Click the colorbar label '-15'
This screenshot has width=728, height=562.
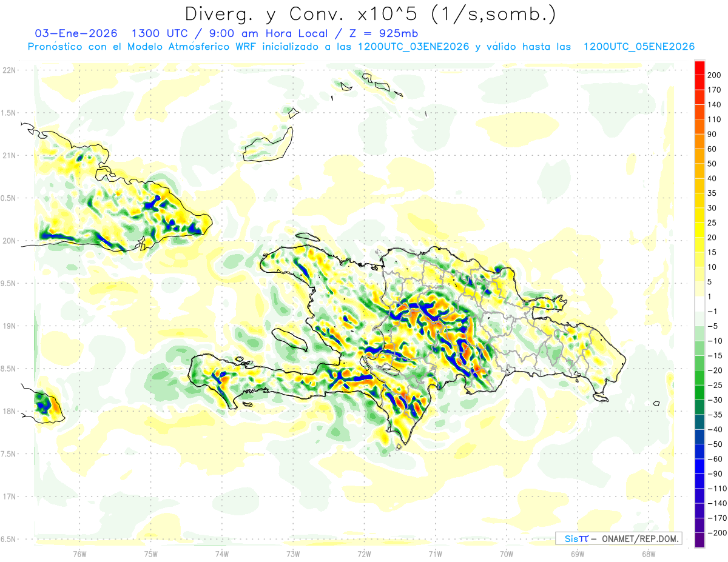[715, 355]
